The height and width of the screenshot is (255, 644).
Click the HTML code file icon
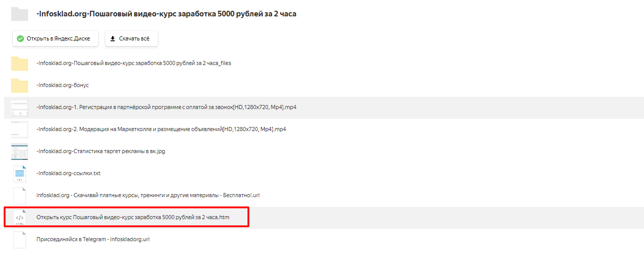(19, 218)
